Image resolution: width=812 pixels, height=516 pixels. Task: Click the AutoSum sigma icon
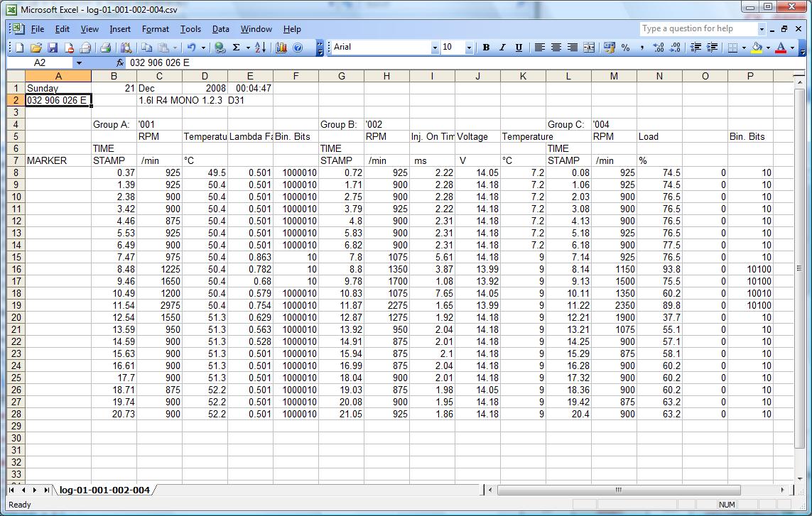(x=236, y=48)
